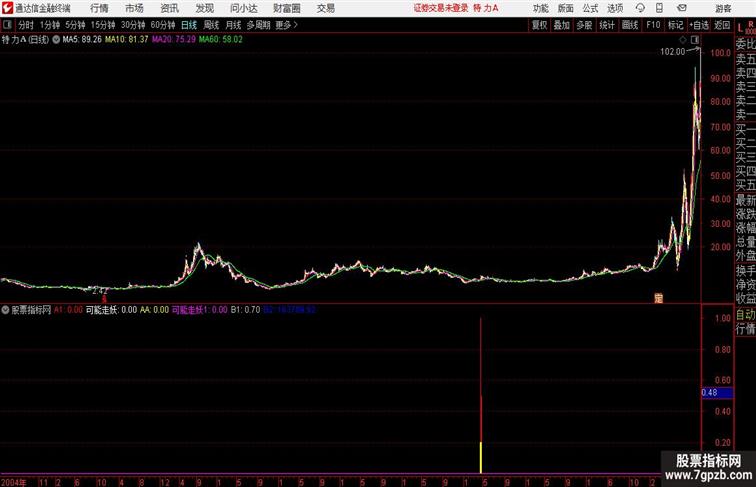Click the tall red signal bar in indicator panel
Image resolution: width=756 pixels, height=487 pixels.
click(x=481, y=379)
